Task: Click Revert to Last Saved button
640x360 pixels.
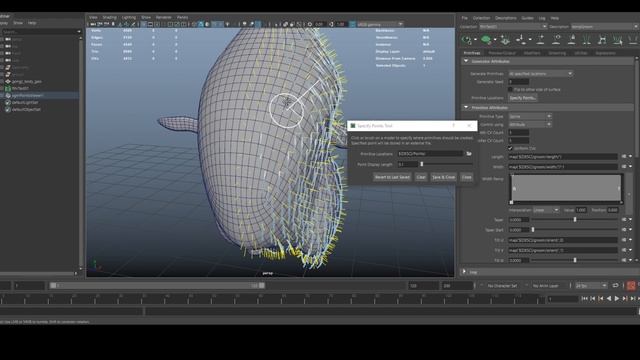Action: pyautogui.click(x=392, y=177)
